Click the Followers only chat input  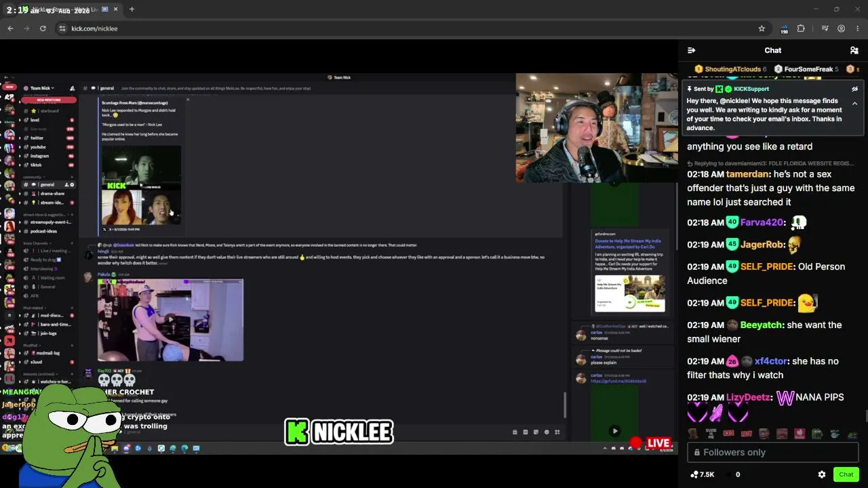point(773,452)
